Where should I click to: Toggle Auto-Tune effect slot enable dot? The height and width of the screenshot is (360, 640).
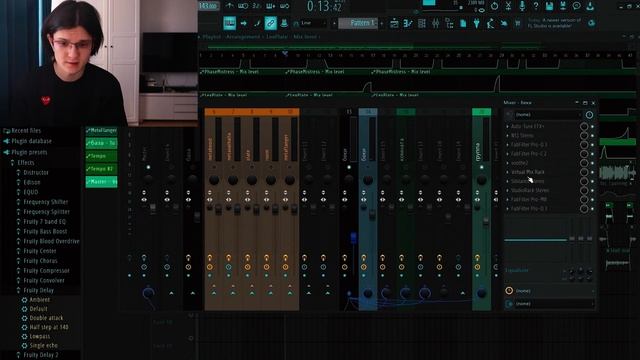point(592,127)
